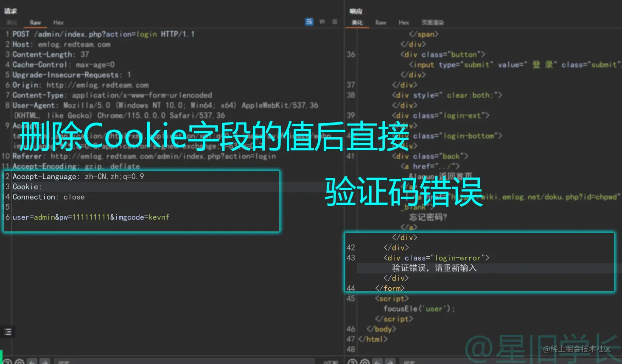622x364 pixels.
Task: Click the Cache-Control: max-age=0 line
Action: 64,64
